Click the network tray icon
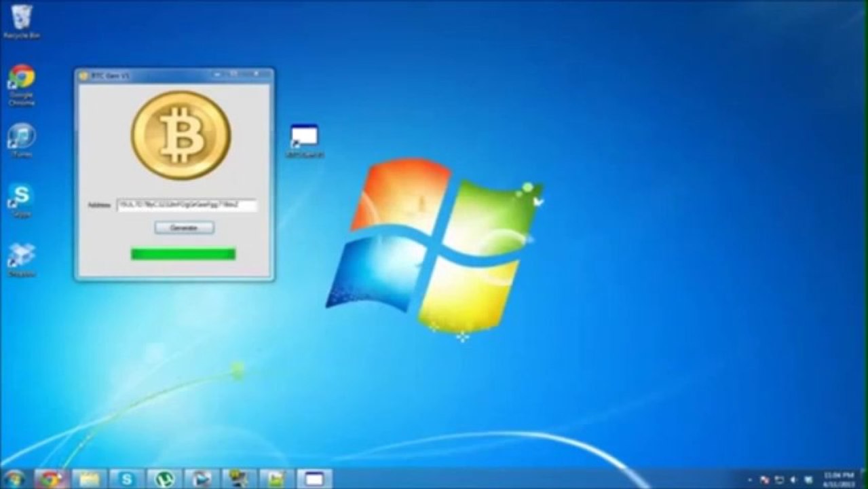 pos(779,480)
